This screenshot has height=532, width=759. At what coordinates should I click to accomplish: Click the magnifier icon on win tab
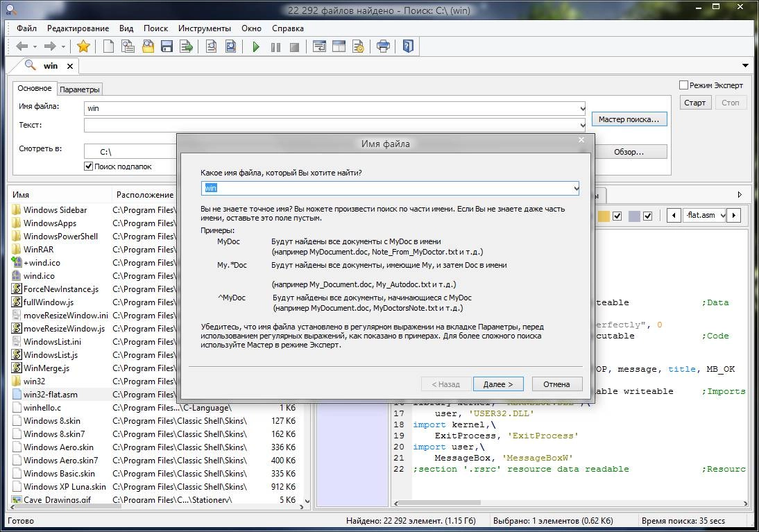point(30,65)
